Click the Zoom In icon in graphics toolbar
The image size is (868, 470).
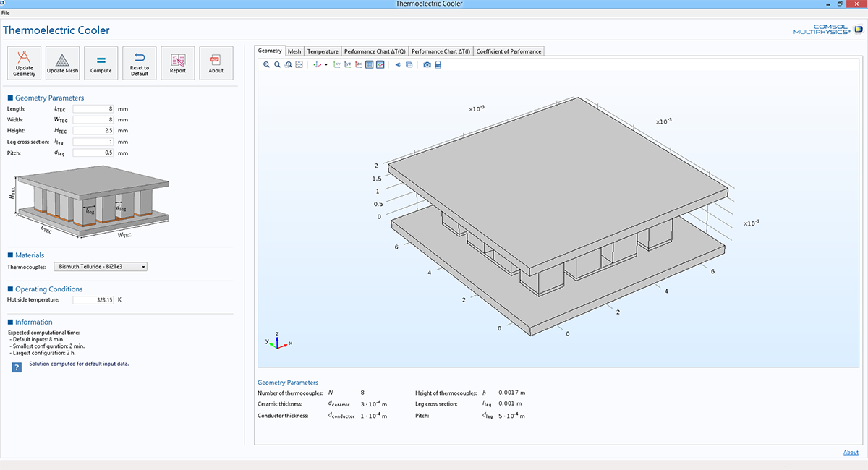pyautogui.click(x=266, y=65)
